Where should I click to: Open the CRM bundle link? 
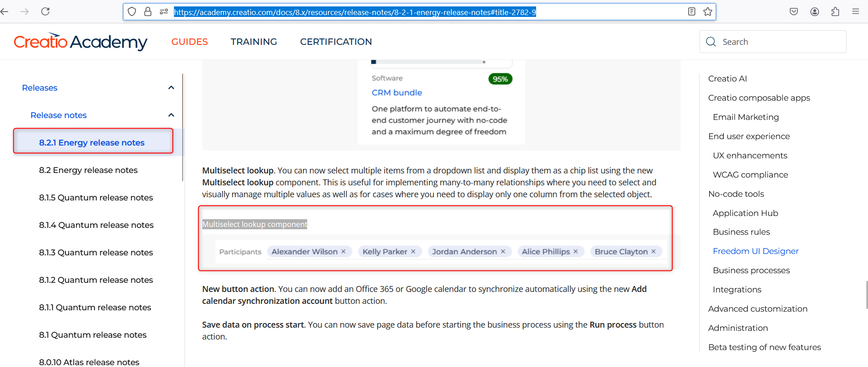[397, 92]
